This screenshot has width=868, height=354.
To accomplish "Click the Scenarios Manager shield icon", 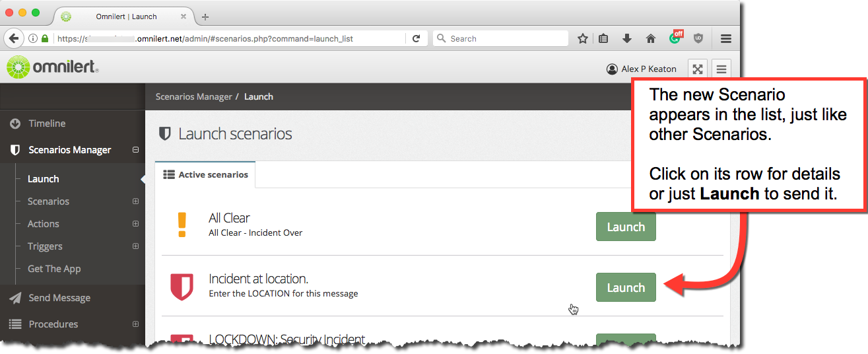I will (x=15, y=150).
